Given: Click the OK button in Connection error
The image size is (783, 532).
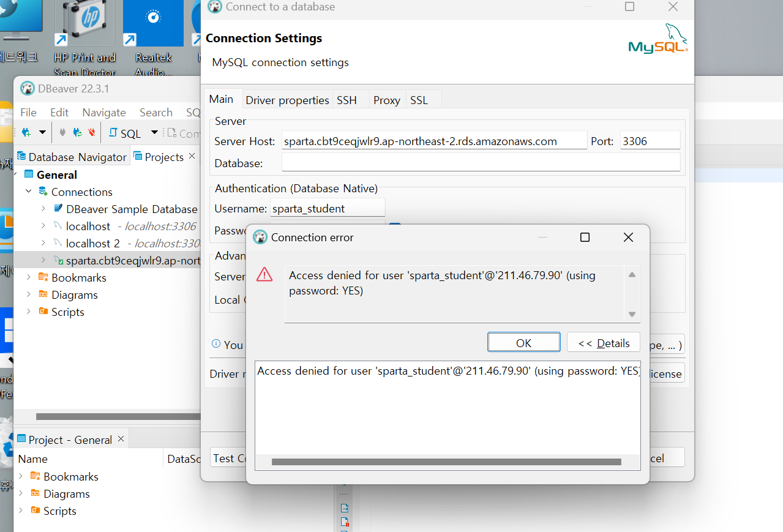Looking at the screenshot, I should click(x=524, y=342).
